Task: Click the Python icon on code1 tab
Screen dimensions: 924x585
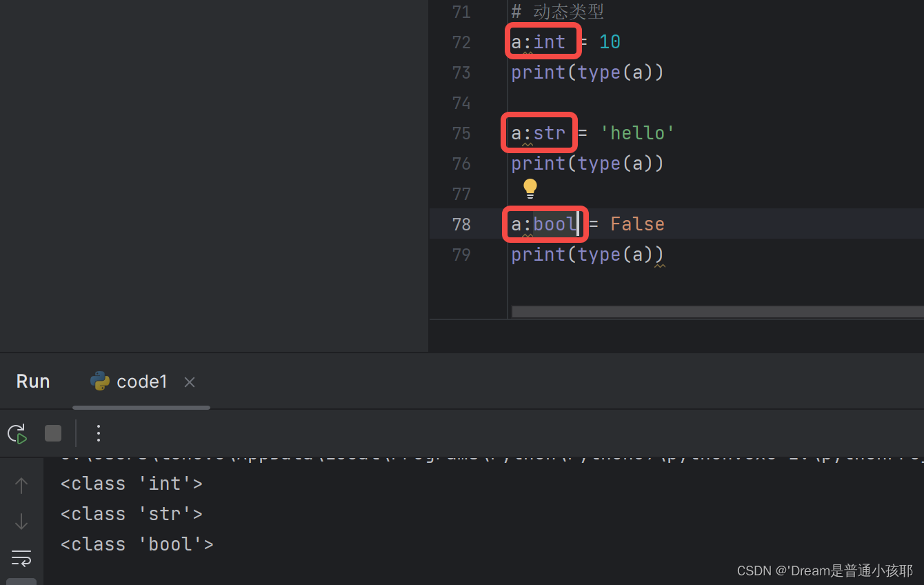Action: pos(100,381)
